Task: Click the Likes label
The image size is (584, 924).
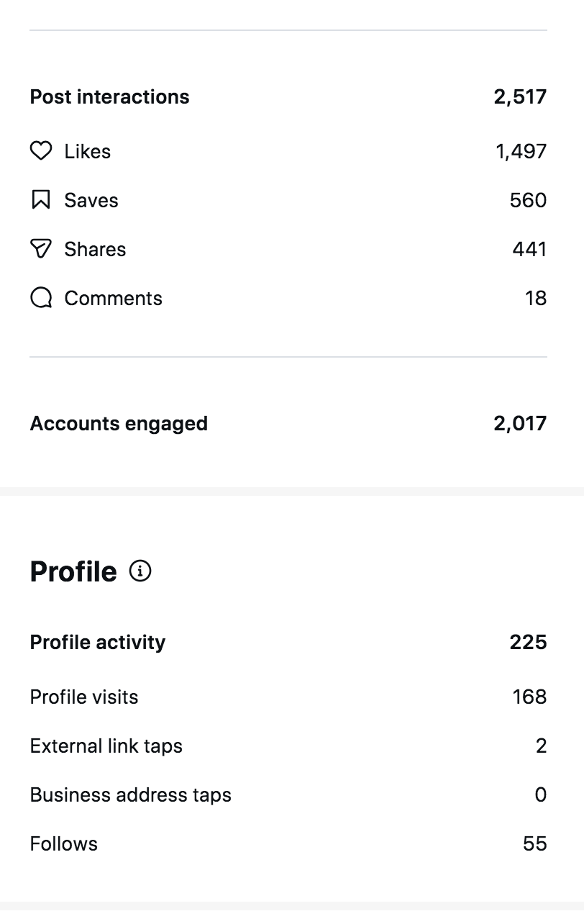Action: pos(88,151)
